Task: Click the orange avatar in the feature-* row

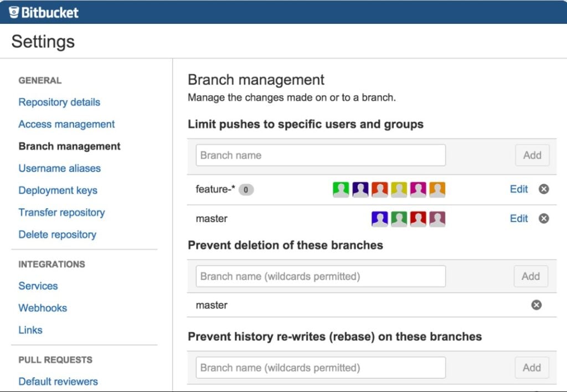Action: click(x=437, y=189)
